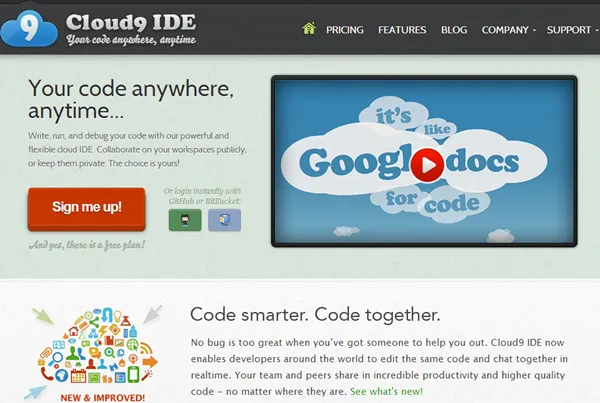The width and height of the screenshot is (600, 403).
Task: Click 'Or login instantly with GitHub or BitBucket' text
Action: point(203,196)
